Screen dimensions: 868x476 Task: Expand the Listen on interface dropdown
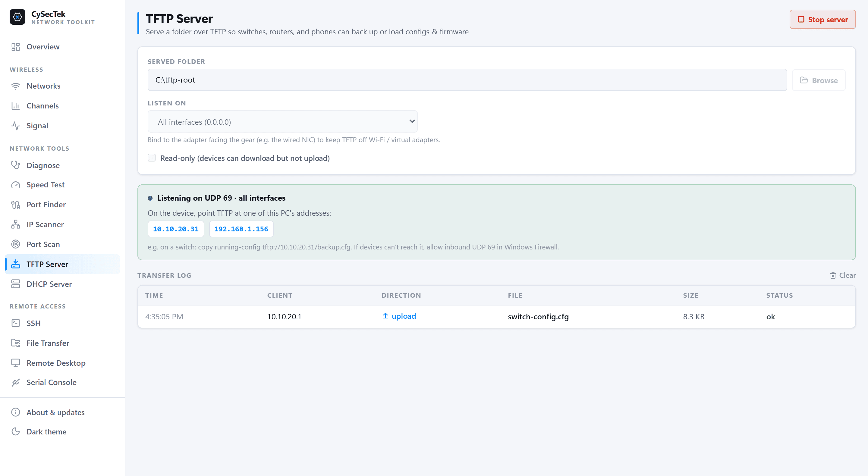[282, 122]
